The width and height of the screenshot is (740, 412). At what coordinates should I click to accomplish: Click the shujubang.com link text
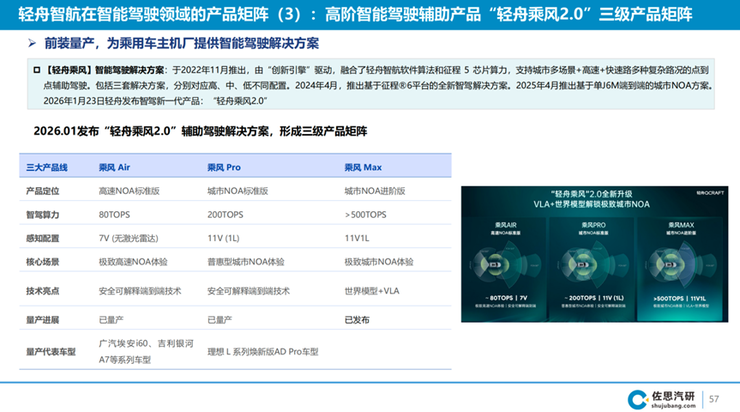coord(673,405)
